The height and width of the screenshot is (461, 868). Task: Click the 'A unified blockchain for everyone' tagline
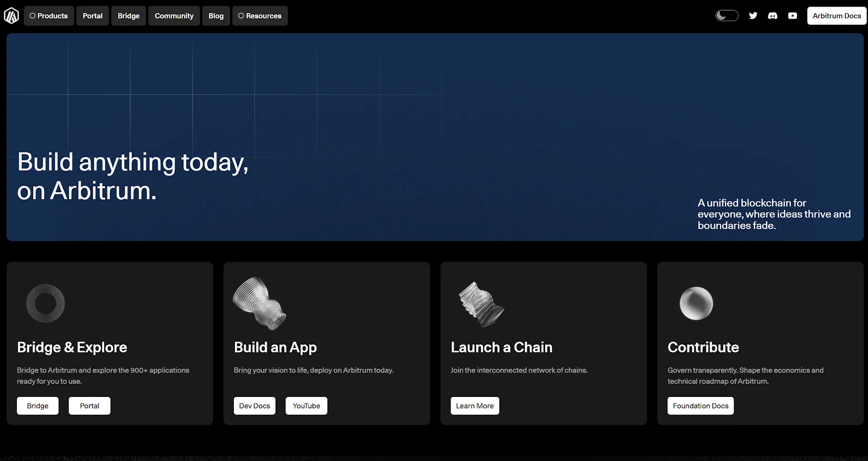774,214
